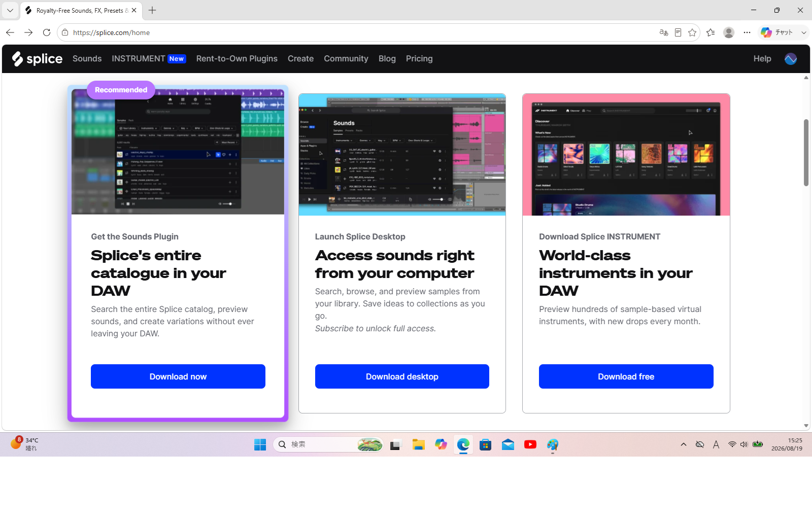Screen dimensions: 812x520
Task: Click the Splice Desktop preview image
Action: click(402, 155)
